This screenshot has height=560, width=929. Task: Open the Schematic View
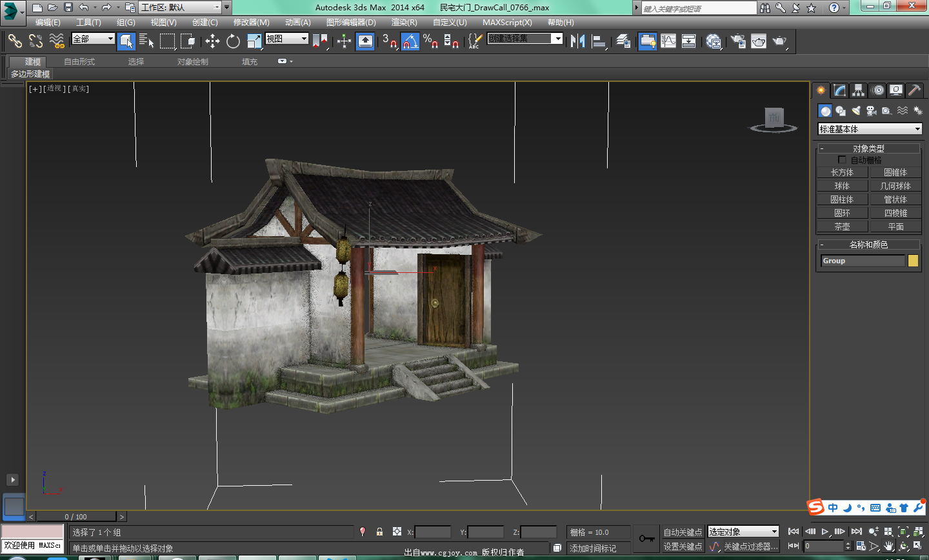coord(689,41)
